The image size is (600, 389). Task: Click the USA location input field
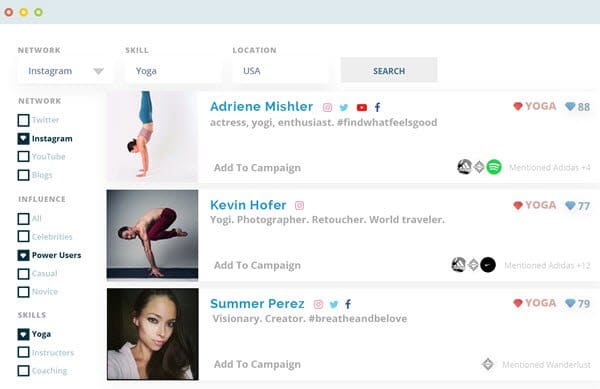click(280, 71)
